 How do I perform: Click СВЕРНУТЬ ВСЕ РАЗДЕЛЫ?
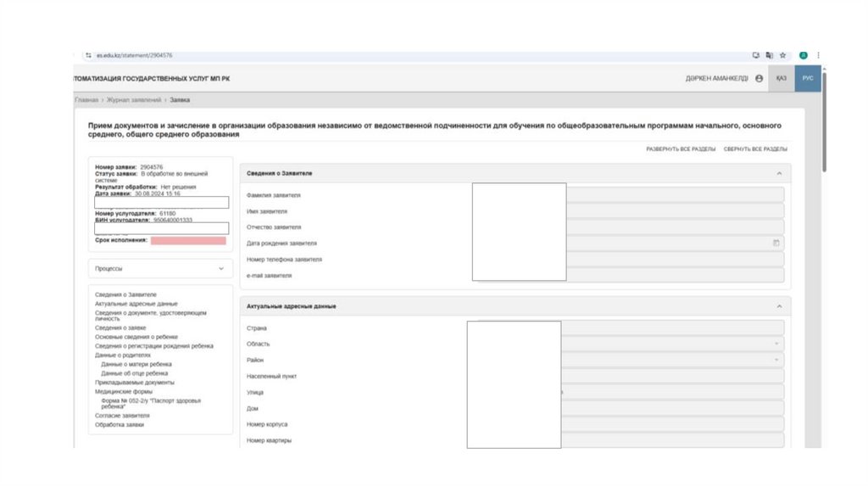click(x=755, y=149)
